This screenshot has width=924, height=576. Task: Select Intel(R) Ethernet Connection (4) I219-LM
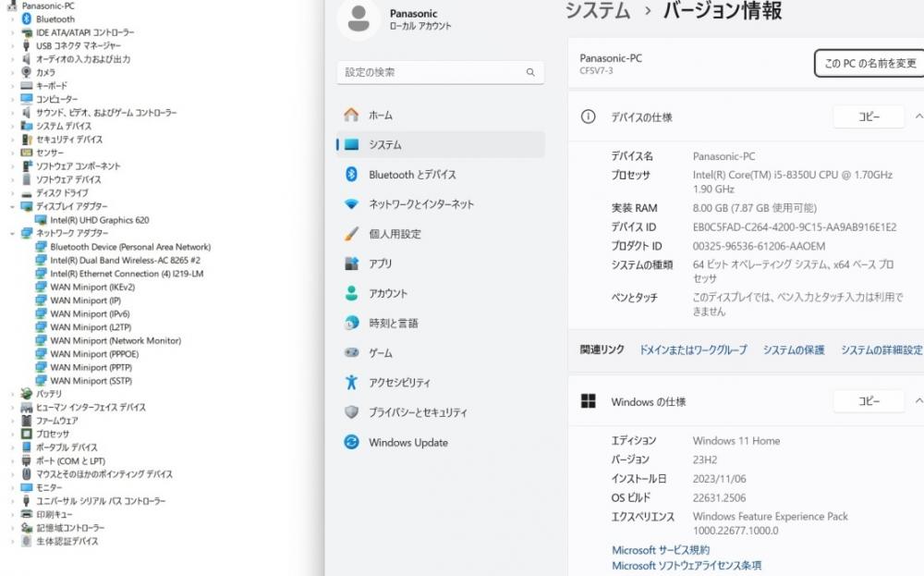pyautogui.click(x=127, y=274)
